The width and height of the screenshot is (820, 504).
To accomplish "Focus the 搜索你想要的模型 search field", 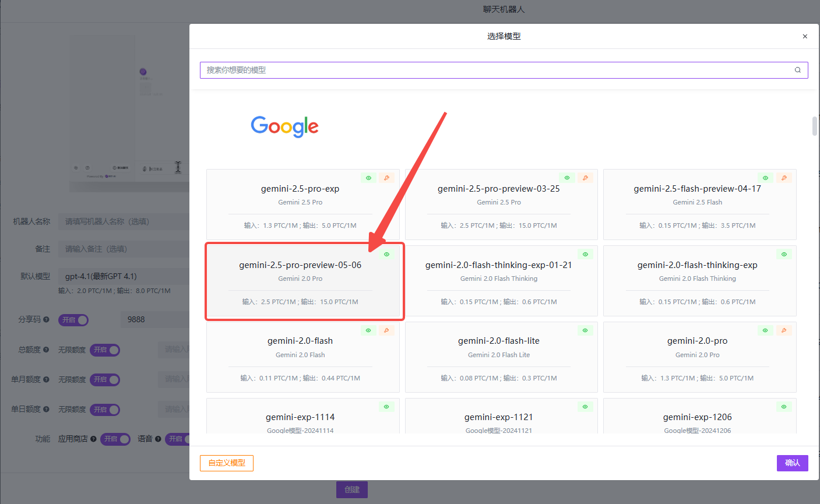I will click(x=504, y=70).
